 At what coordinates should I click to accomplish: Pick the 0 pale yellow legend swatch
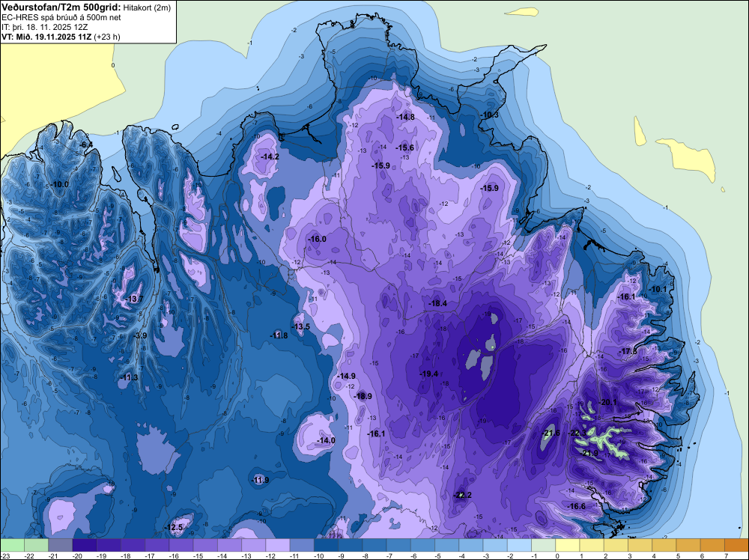click(x=568, y=545)
